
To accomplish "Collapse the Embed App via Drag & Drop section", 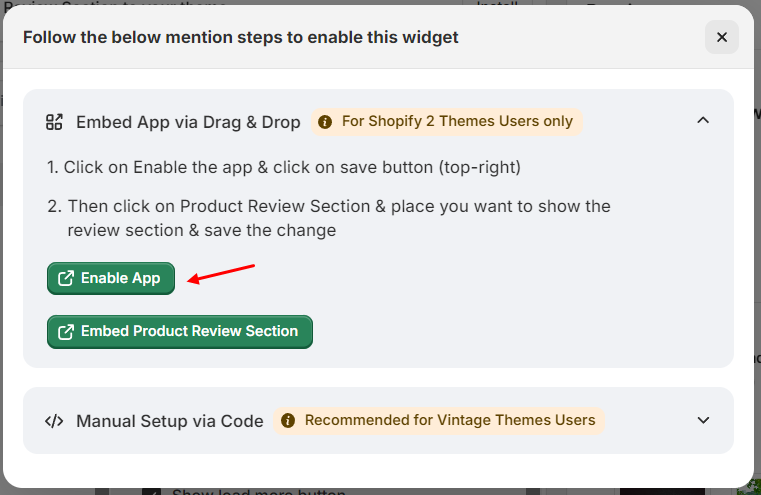I will coord(703,121).
